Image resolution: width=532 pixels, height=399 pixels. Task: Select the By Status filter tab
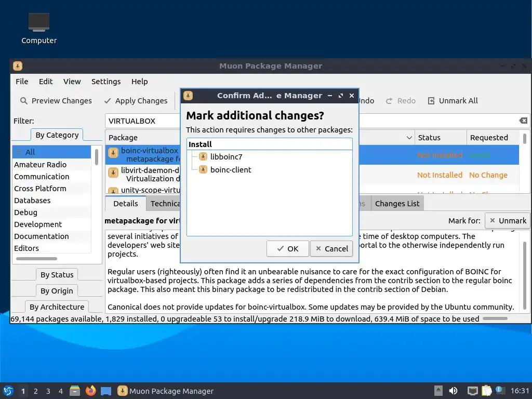tap(57, 274)
